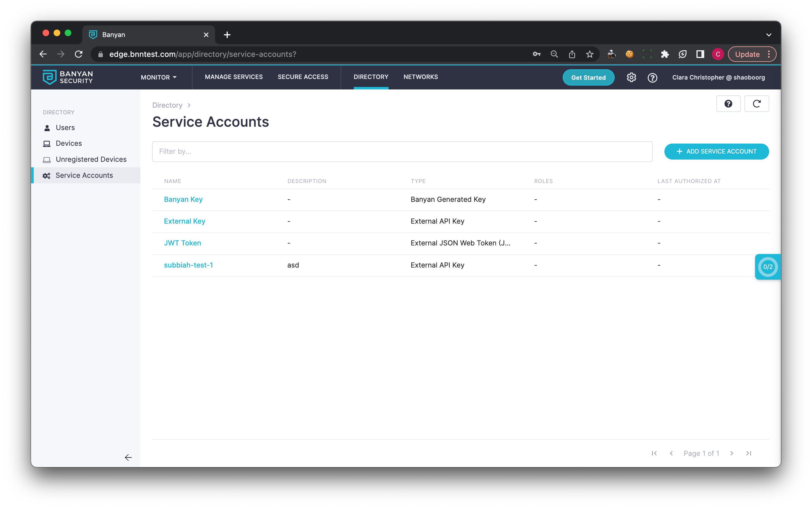Expand the Monitor dropdown menu
Viewport: 812px width, 508px height.
click(x=158, y=77)
